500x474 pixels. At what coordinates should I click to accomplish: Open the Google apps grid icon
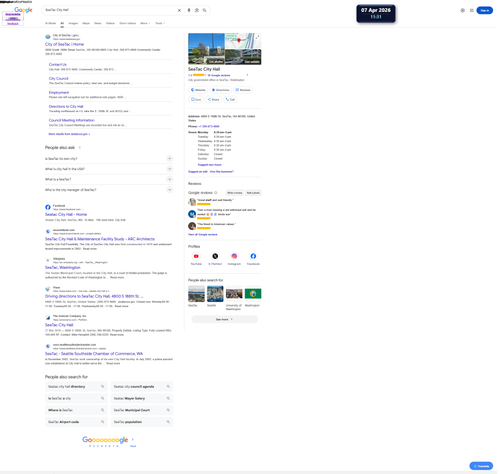(x=472, y=10)
